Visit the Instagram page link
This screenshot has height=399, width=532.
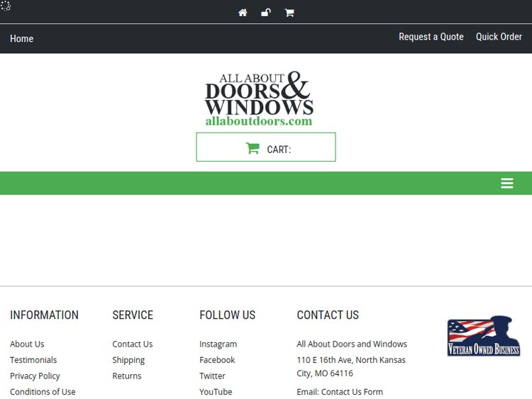(218, 344)
